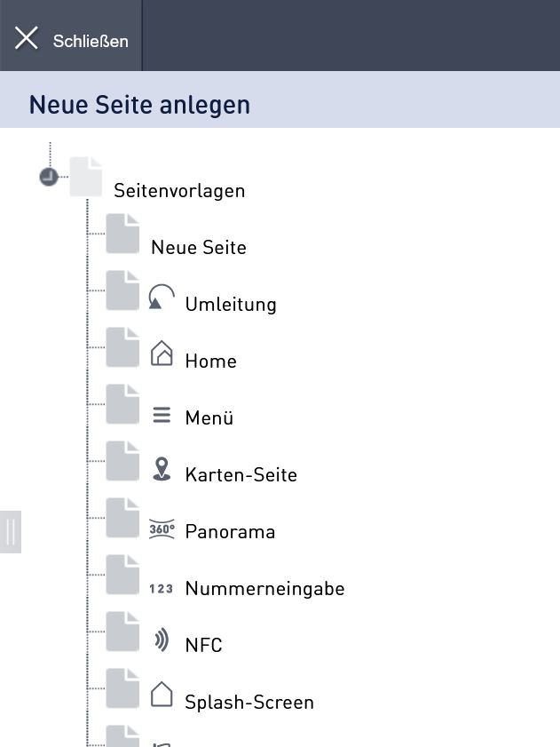Select the Home house icon
Viewport: 560px width, 747px height.
pos(162,353)
